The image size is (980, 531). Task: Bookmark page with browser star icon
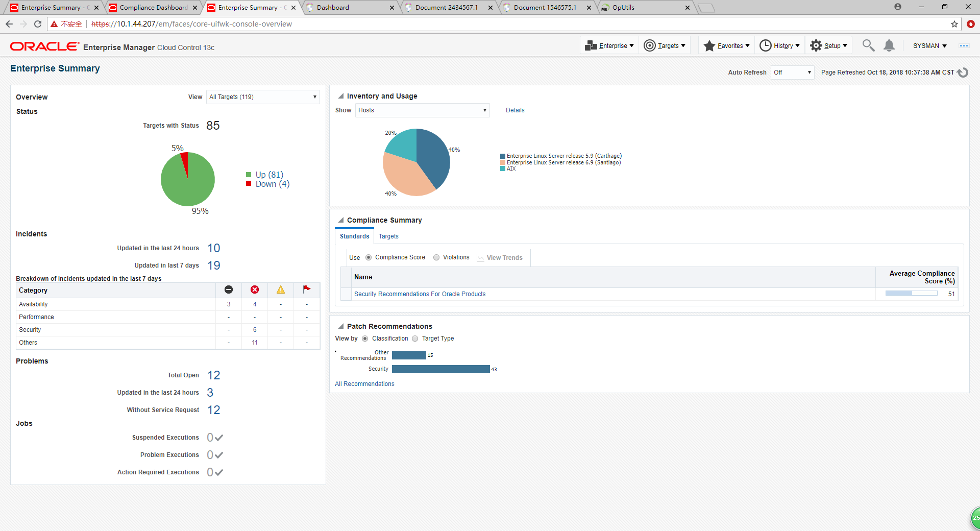(954, 24)
